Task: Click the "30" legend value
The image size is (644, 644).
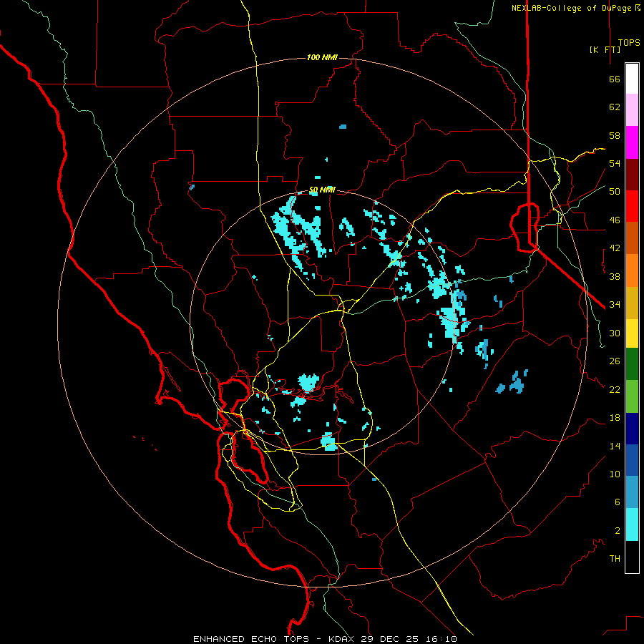Action: (x=615, y=333)
